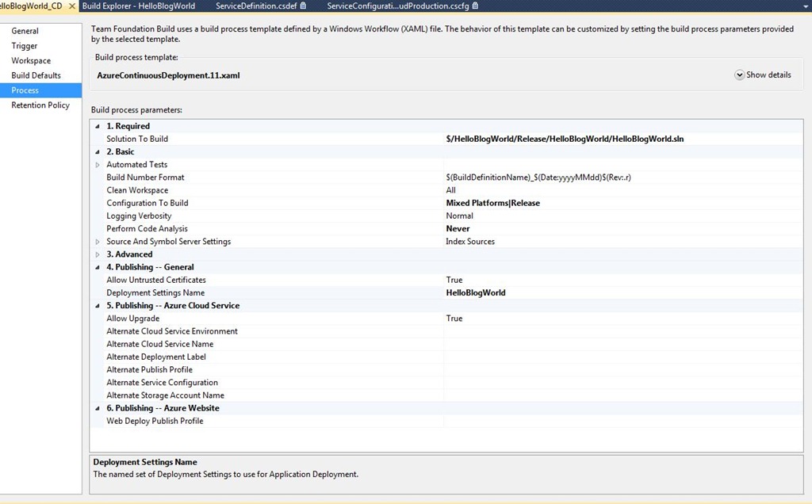812x504 pixels.
Task: Edit the HelloBlogWorld.sln solution path value
Action: pyautogui.click(x=565, y=139)
